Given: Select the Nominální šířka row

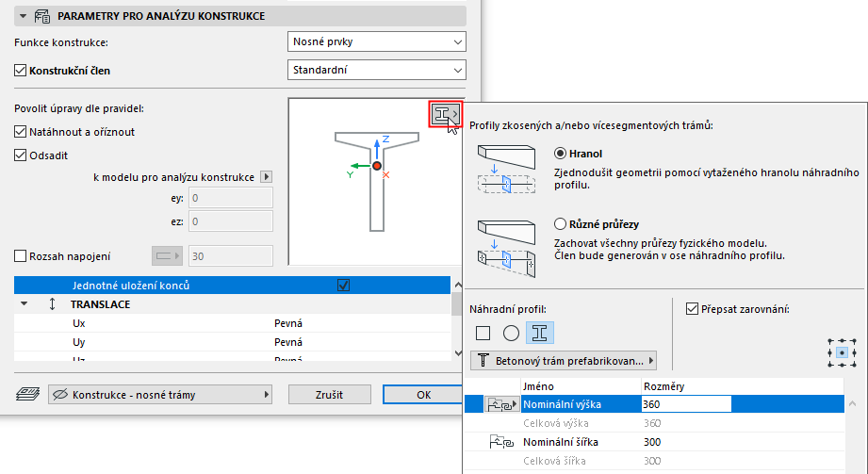Looking at the screenshot, I should click(654, 442).
